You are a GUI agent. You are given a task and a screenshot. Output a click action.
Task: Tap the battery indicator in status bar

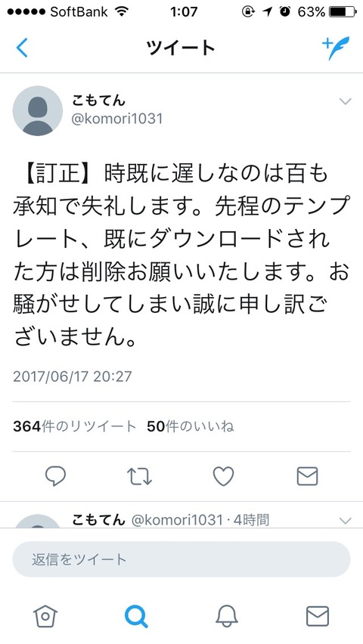coord(343,12)
